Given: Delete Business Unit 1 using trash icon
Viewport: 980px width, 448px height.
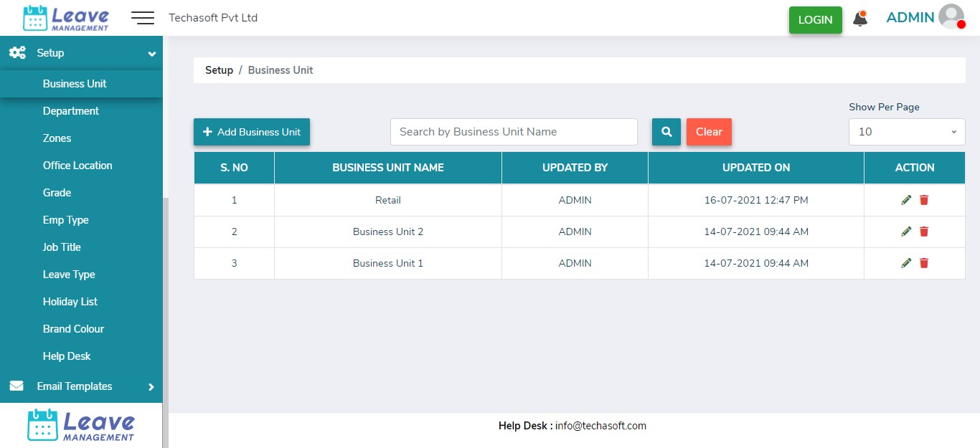Looking at the screenshot, I should click(x=924, y=263).
